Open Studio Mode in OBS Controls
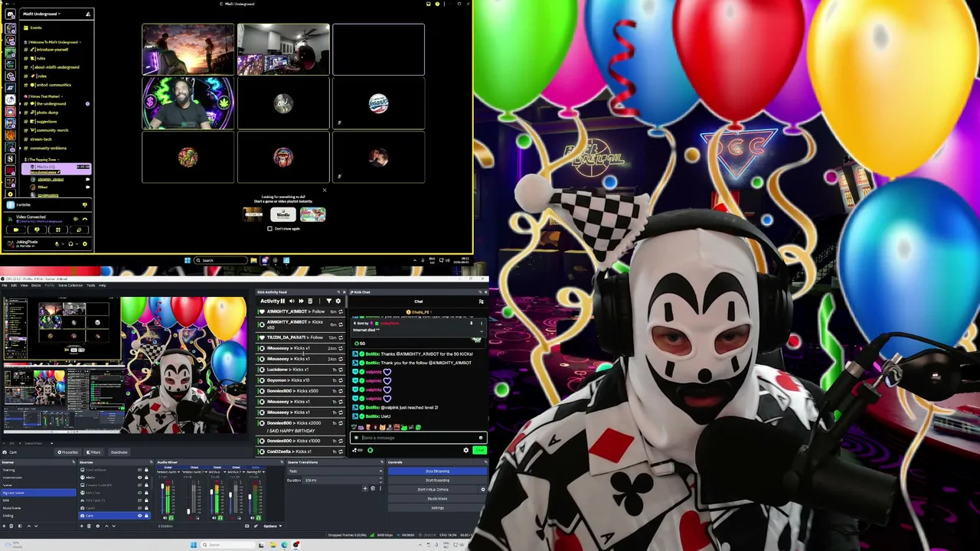 (437, 499)
